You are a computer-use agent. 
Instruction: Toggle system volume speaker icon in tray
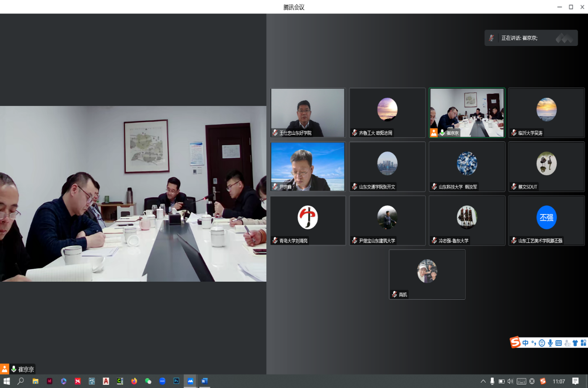pyautogui.click(x=510, y=381)
